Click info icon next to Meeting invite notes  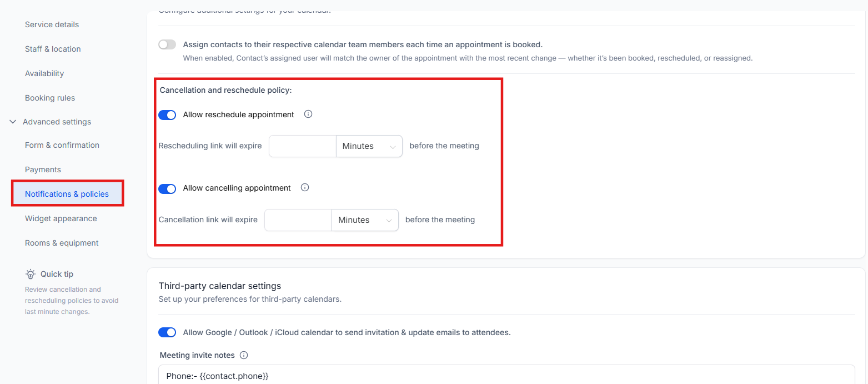pos(244,355)
